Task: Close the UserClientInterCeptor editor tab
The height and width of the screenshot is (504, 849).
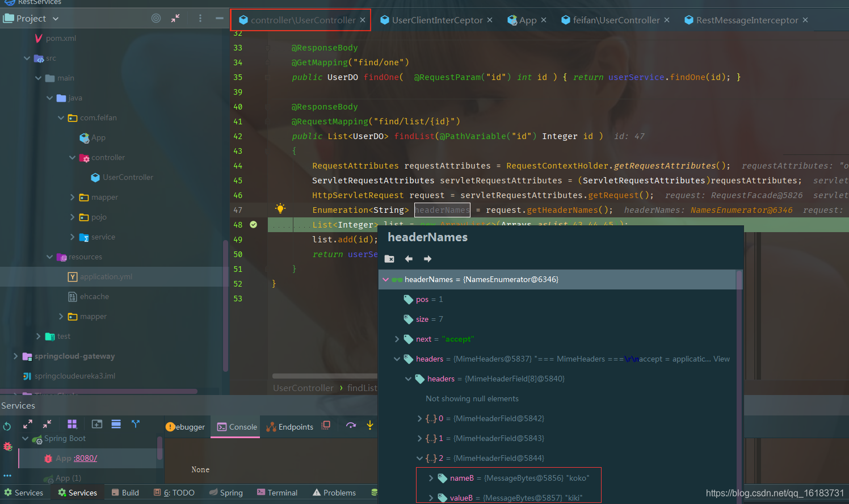Action: click(x=490, y=20)
